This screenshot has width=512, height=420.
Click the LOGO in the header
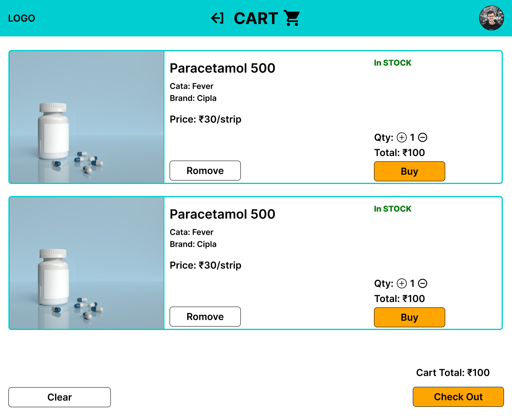tap(22, 18)
